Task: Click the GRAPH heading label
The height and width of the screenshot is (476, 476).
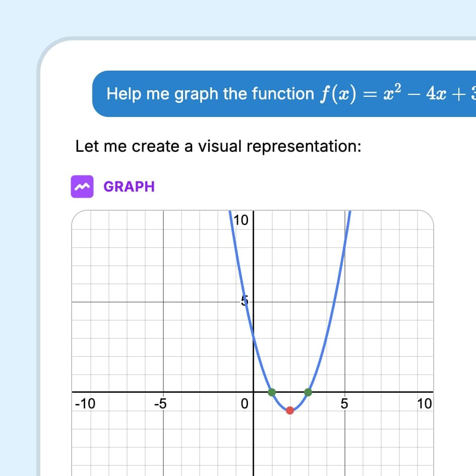Action: (x=129, y=187)
